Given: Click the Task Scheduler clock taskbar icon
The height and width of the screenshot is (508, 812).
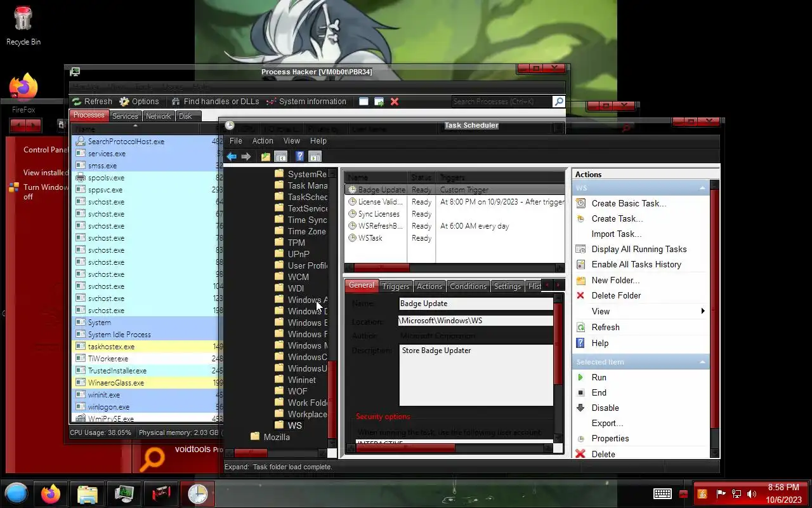Looking at the screenshot, I should pyautogui.click(x=198, y=494).
